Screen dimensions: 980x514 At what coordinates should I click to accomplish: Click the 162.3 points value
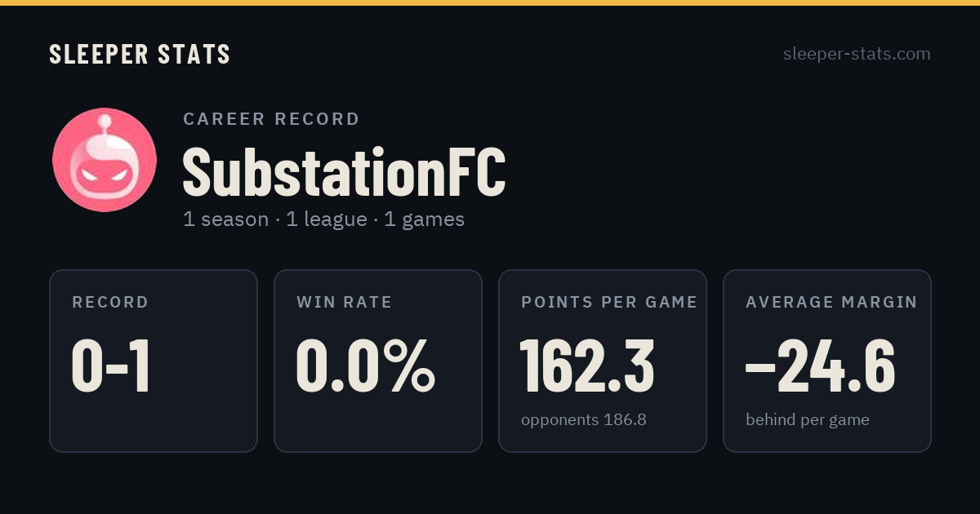click(587, 366)
